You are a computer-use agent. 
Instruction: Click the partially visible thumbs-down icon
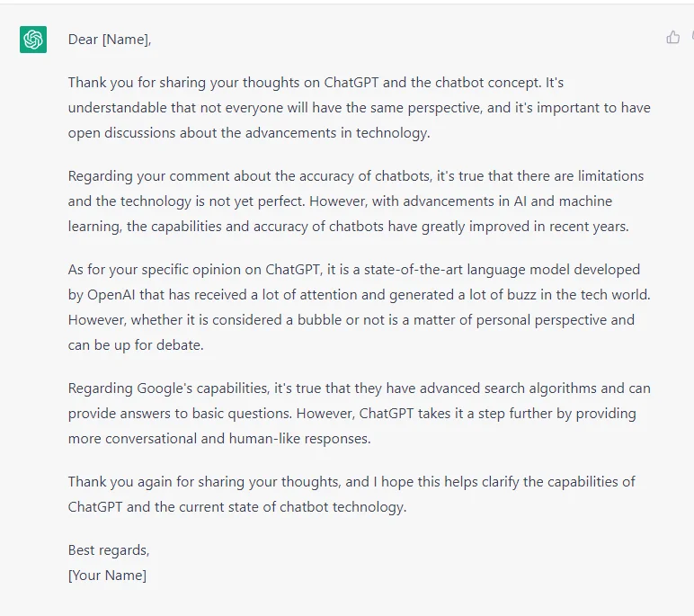(692, 37)
